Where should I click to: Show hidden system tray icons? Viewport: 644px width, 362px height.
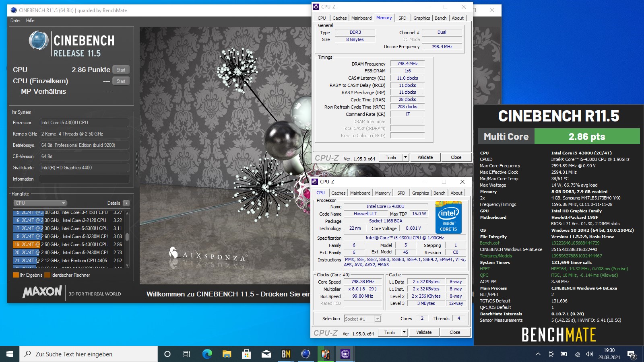(x=538, y=354)
